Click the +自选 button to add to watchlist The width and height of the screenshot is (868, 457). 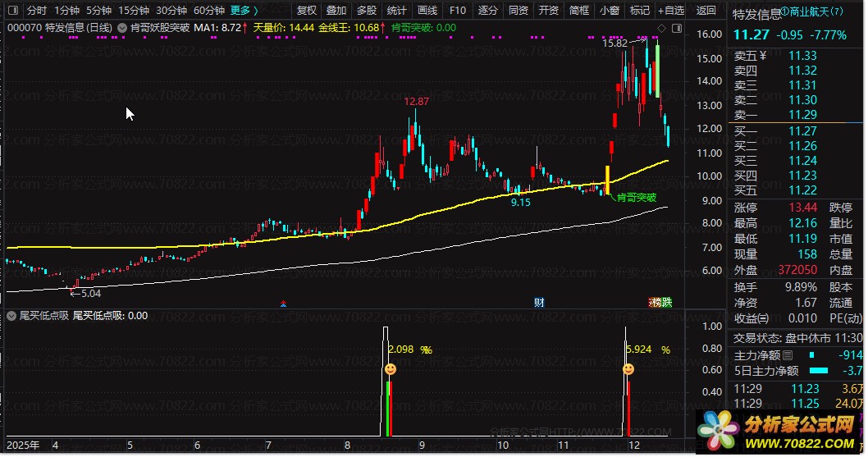click(670, 11)
